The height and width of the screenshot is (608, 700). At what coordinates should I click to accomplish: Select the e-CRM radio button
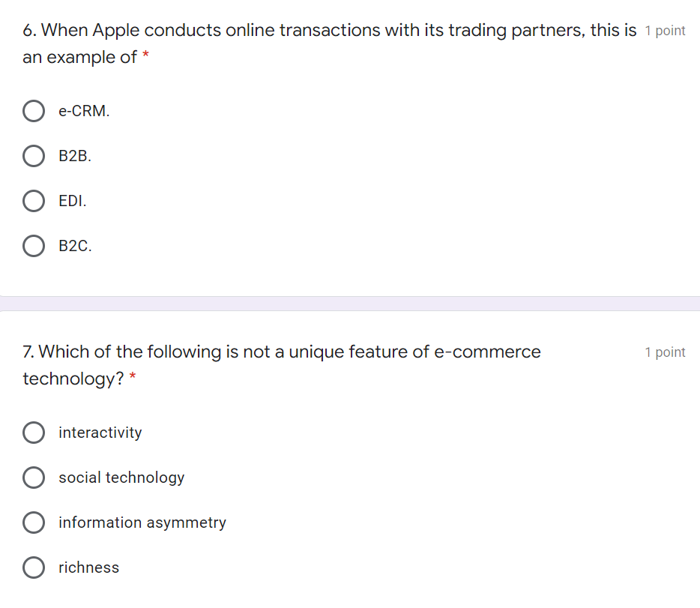coord(34,111)
